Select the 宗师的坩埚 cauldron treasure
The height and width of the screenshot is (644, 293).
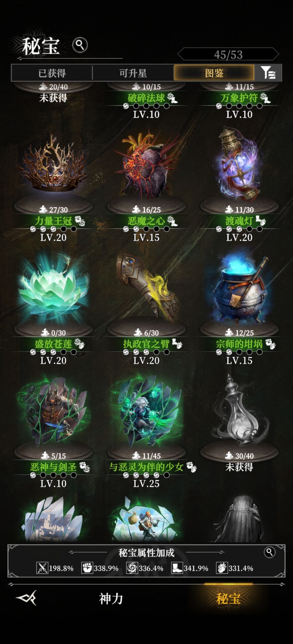239,289
